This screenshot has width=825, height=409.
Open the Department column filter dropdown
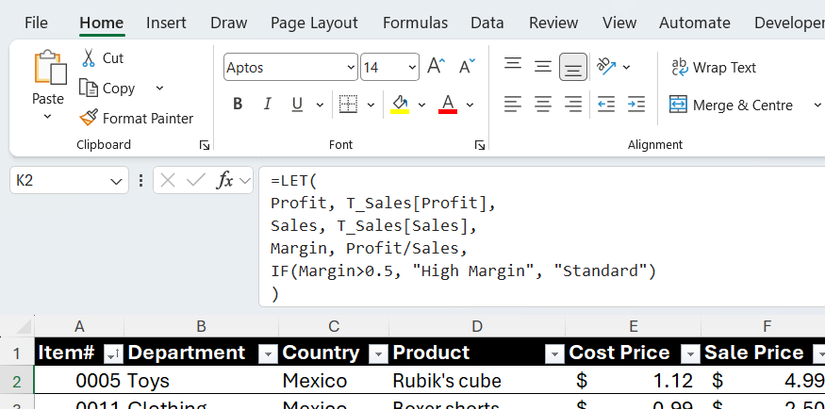[267, 353]
